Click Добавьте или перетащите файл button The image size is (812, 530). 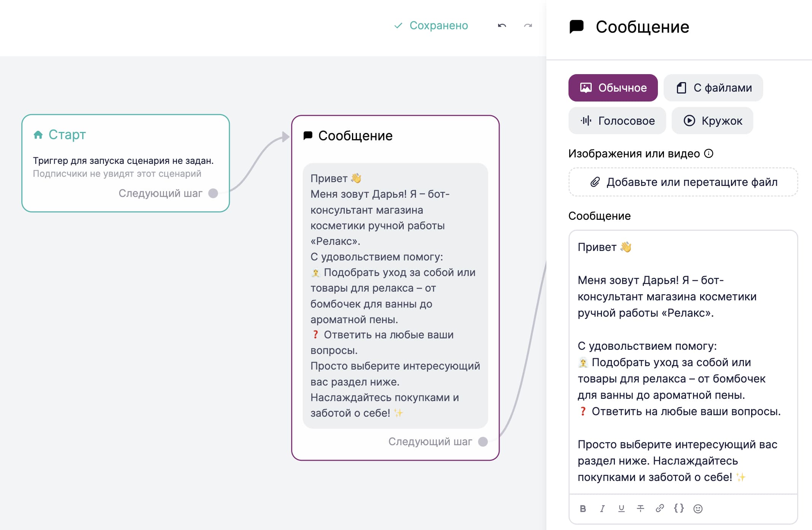pyautogui.click(x=685, y=182)
